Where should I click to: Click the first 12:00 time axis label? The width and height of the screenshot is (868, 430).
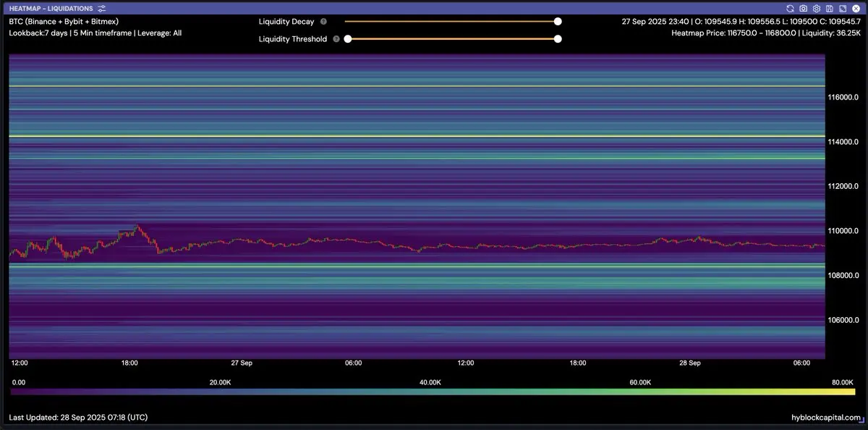(20, 363)
